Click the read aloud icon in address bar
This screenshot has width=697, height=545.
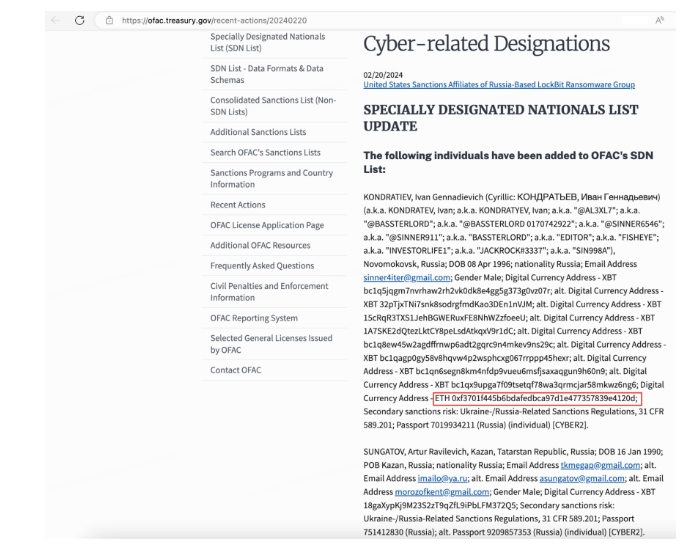coord(660,20)
